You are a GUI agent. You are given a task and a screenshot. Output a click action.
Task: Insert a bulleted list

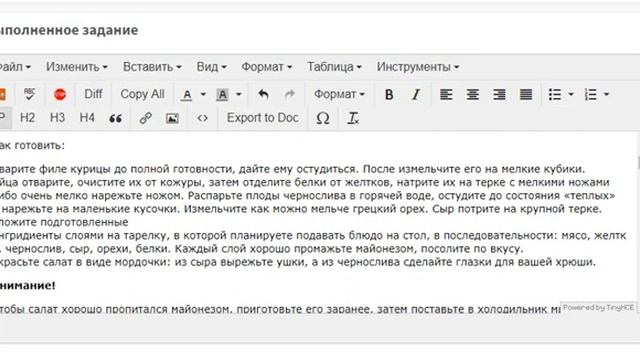tap(555, 95)
